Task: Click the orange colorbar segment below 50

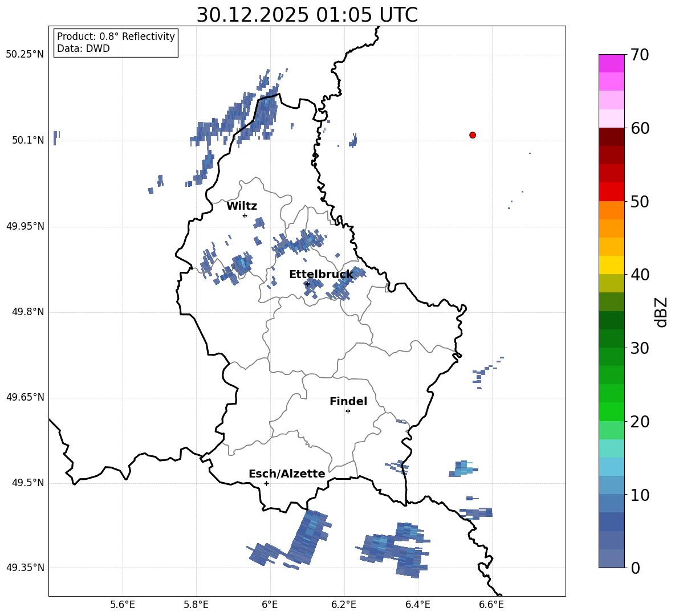Action: (x=612, y=210)
